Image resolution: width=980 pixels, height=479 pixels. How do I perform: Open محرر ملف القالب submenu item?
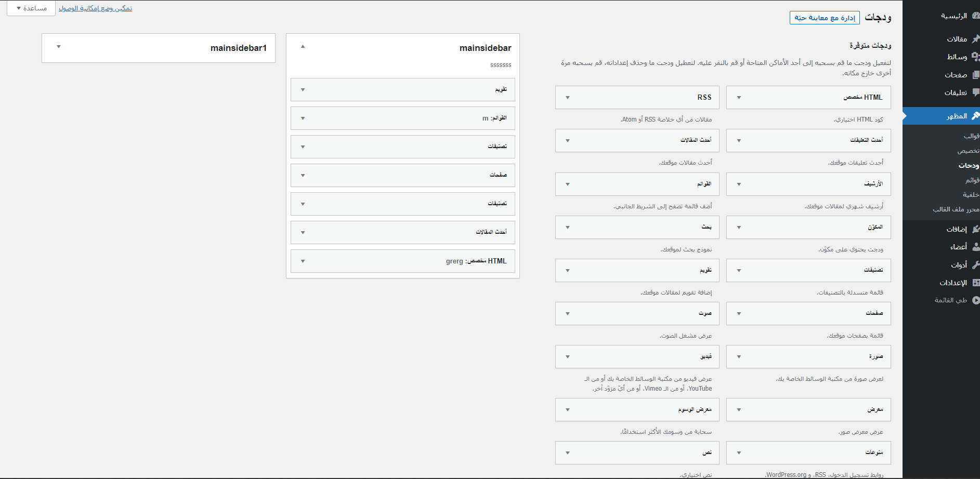(956, 209)
